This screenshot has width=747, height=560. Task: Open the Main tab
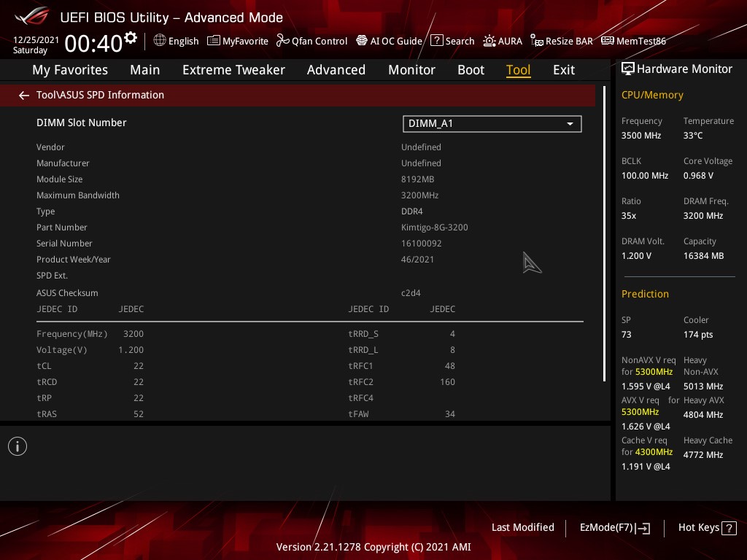[145, 70]
